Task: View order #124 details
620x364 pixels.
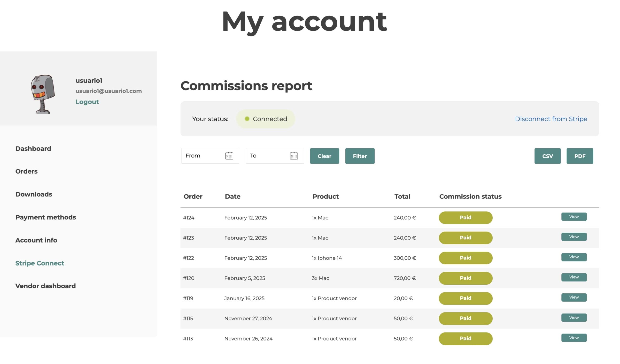Action: tap(574, 217)
